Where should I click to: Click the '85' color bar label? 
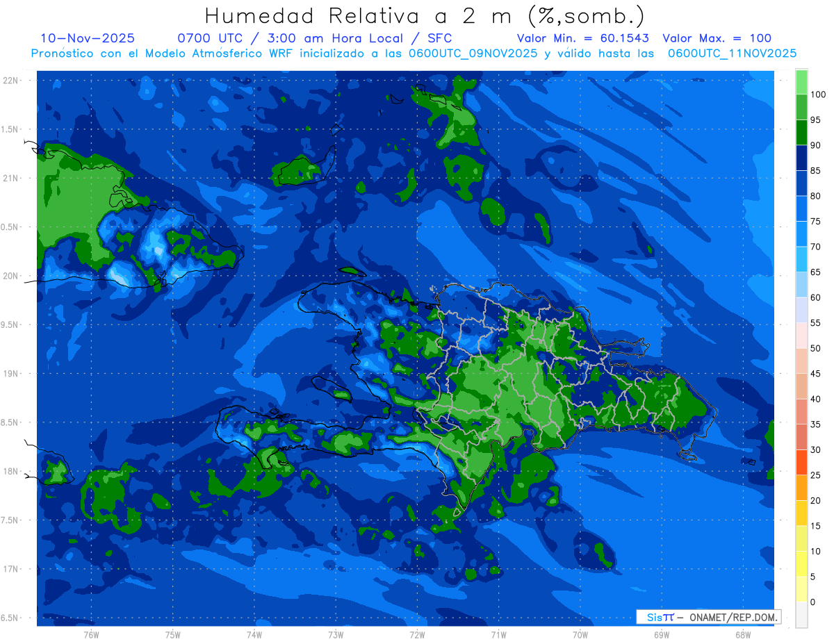[x=815, y=171]
